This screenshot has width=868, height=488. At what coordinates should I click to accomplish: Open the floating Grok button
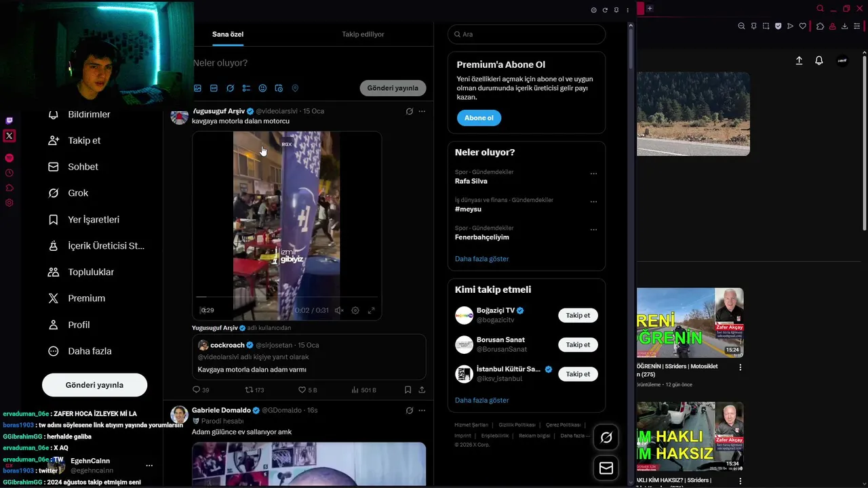pos(606,438)
